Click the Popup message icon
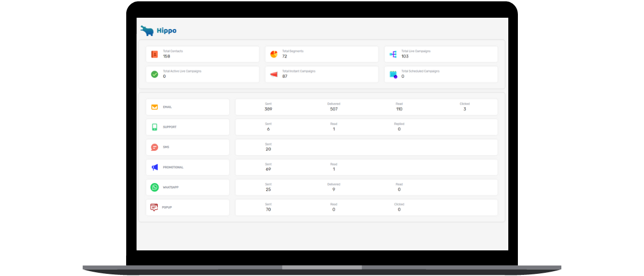The height and width of the screenshot is (276, 644). 154,207
